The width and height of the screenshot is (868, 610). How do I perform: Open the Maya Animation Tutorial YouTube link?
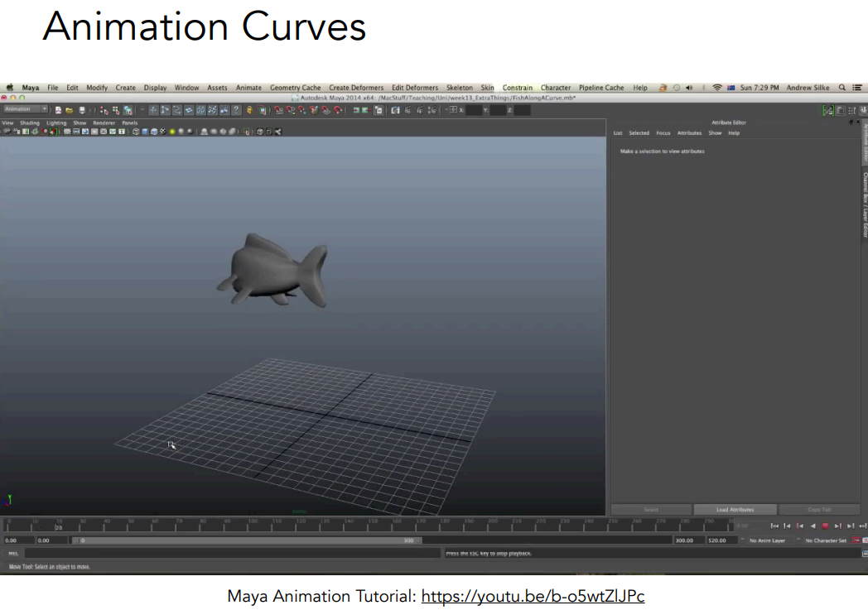click(533, 596)
